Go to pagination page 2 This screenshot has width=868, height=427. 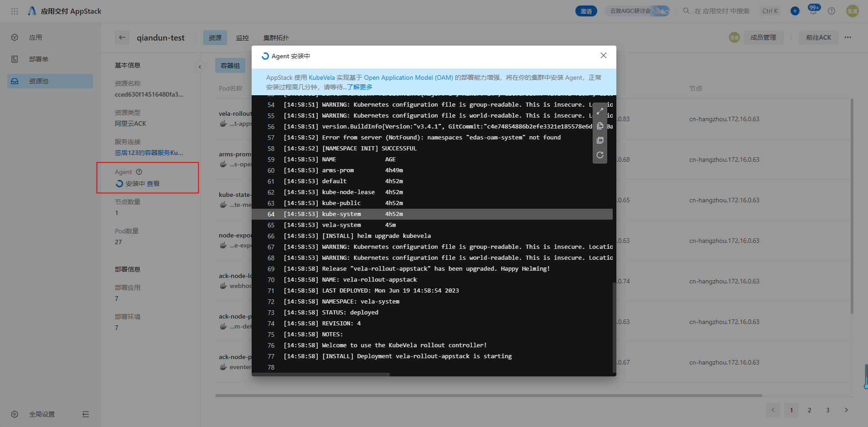tap(810, 410)
